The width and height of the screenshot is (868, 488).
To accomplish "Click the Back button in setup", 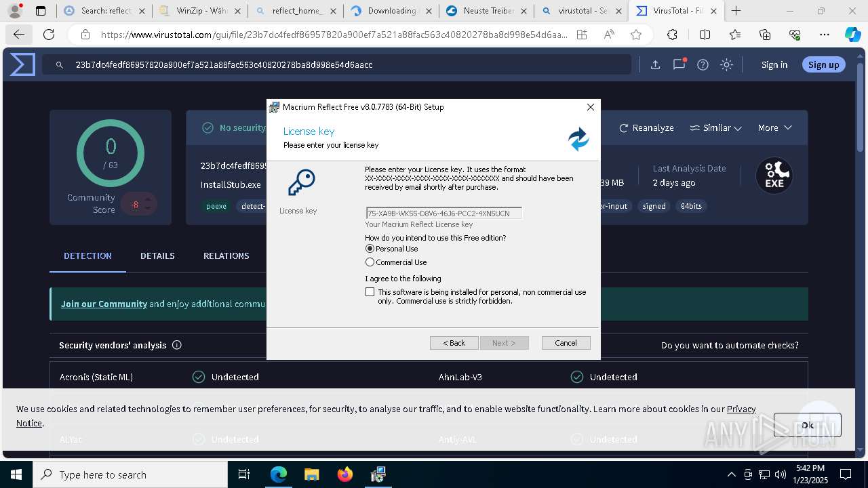I will click(454, 343).
